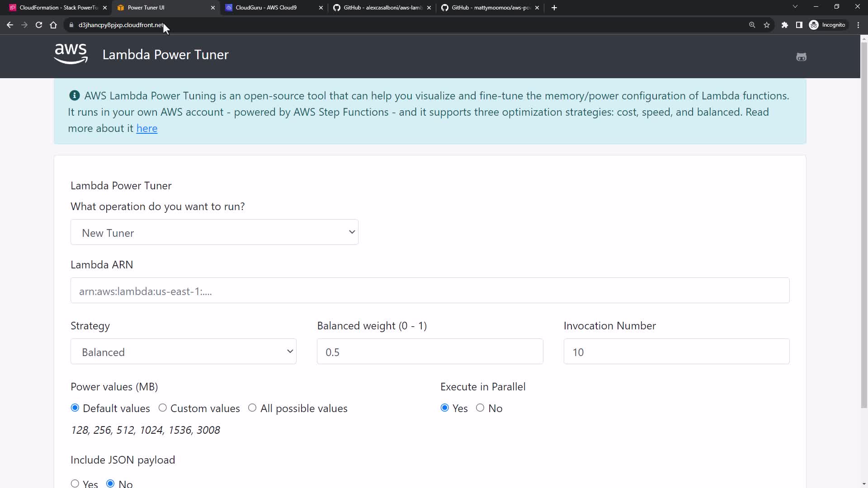This screenshot has height=488, width=868.
Task: Click the GitHub cat icon in header
Action: coord(801,57)
